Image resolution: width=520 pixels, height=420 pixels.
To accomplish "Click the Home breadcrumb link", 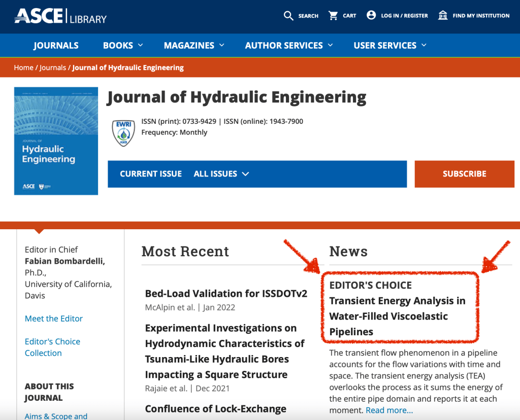I will (23, 67).
